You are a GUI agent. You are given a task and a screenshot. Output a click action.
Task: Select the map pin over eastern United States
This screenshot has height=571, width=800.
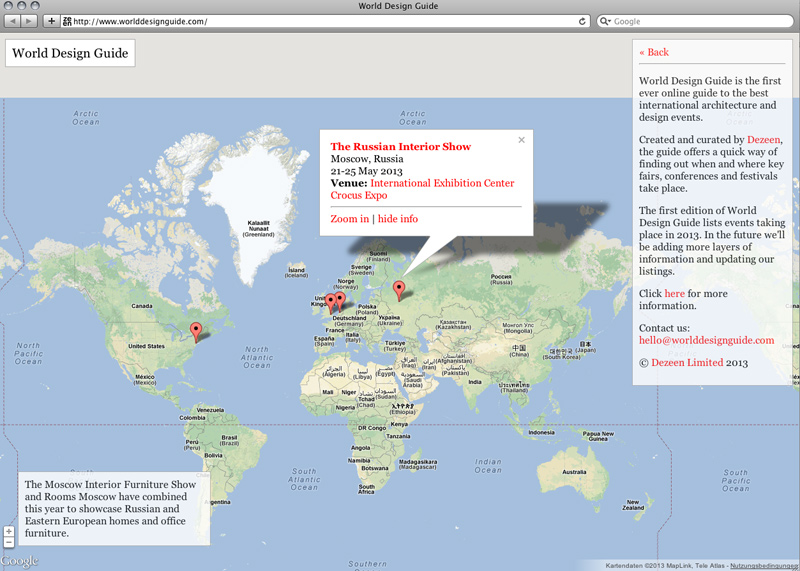coord(195,331)
